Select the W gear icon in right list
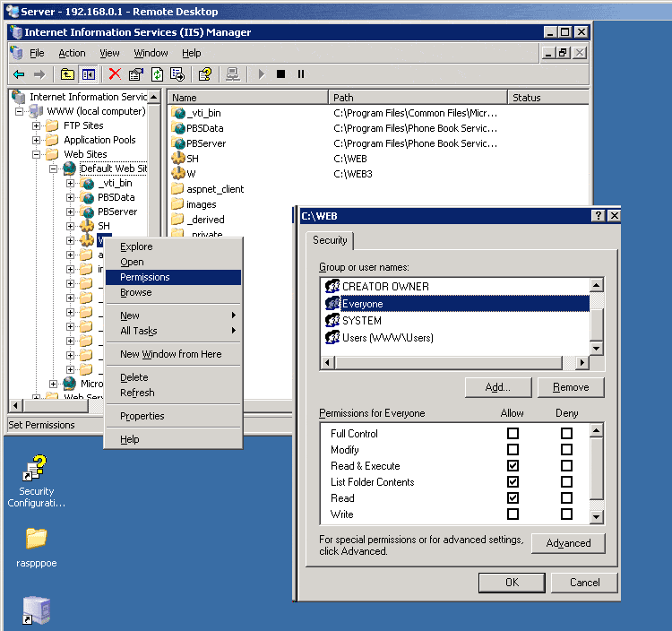Screen dimensions: 672x631 [x=178, y=174]
